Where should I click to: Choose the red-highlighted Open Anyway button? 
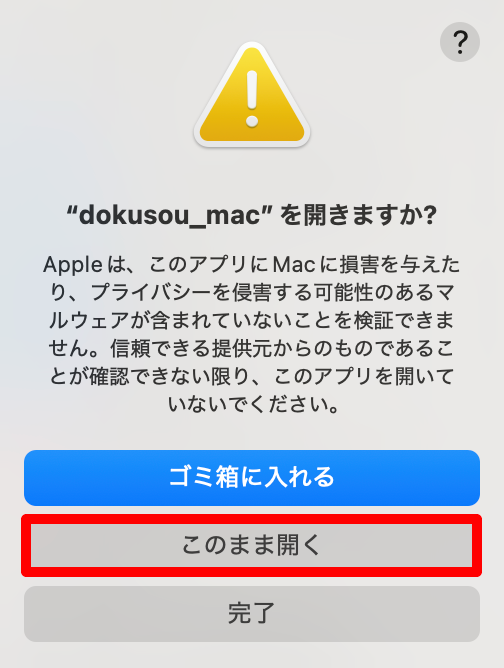click(x=251, y=545)
